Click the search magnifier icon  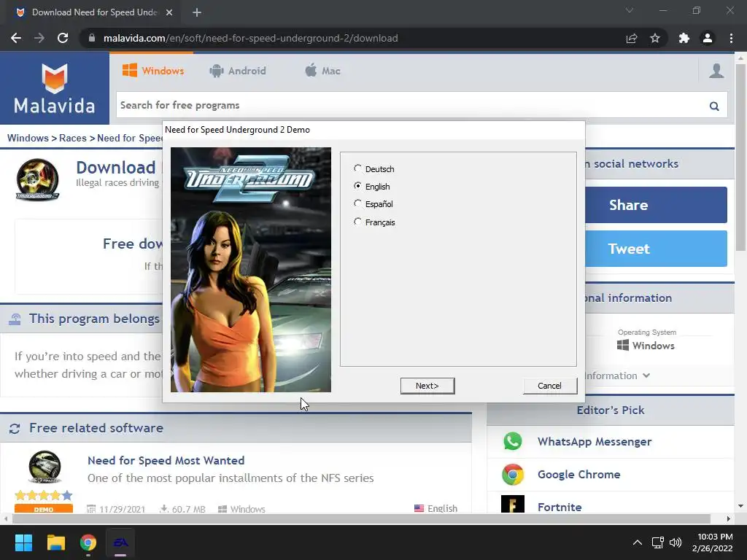tap(714, 106)
